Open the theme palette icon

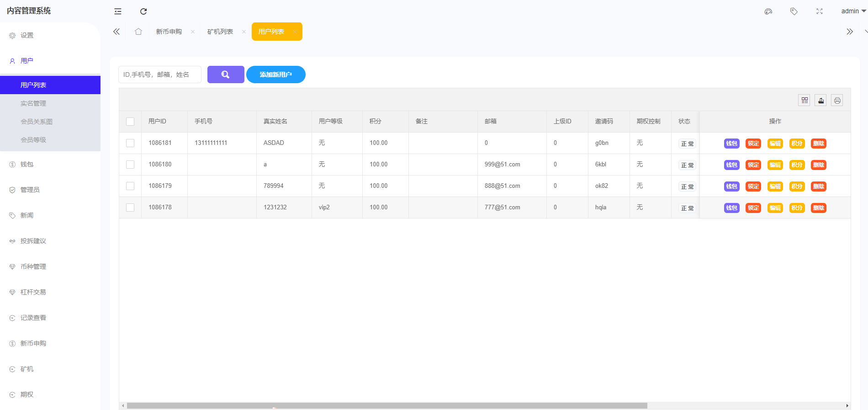coord(768,11)
